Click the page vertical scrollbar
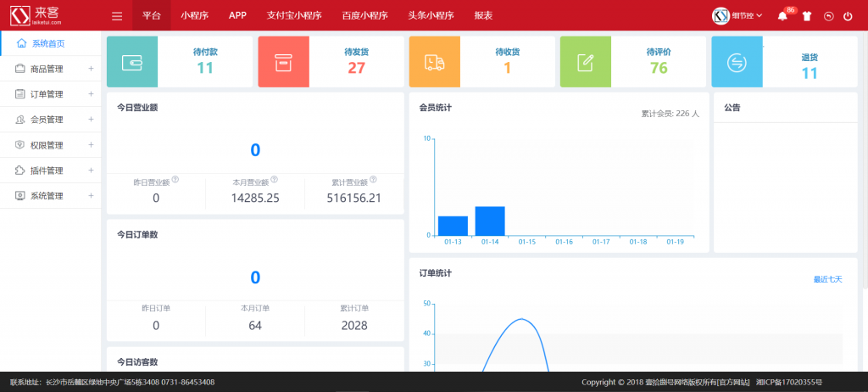868x392 pixels. [x=865, y=161]
